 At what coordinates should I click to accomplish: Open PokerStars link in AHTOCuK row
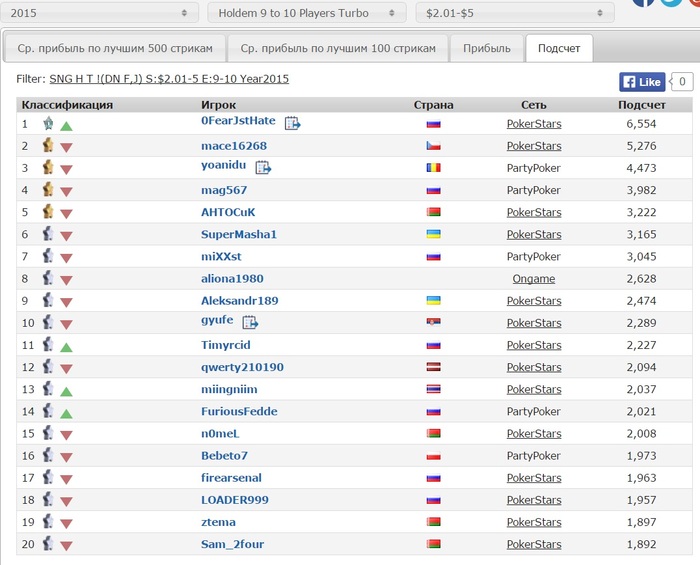(x=534, y=212)
